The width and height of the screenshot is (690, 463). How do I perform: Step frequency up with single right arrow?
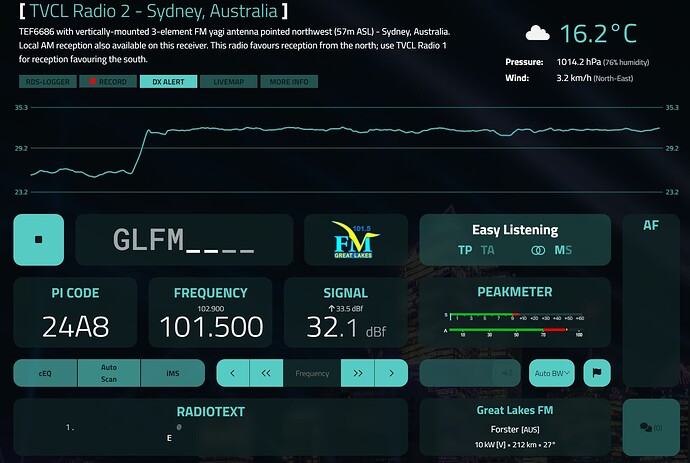(391, 373)
